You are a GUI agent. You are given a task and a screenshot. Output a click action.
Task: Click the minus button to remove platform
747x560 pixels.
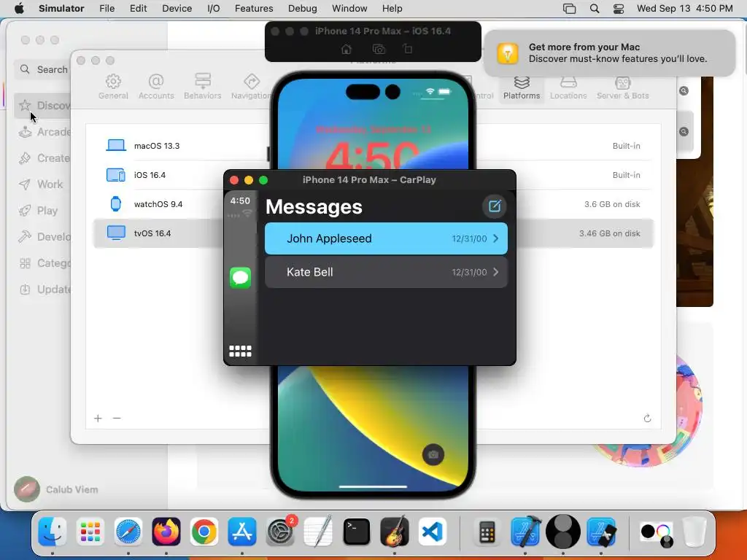click(x=117, y=418)
